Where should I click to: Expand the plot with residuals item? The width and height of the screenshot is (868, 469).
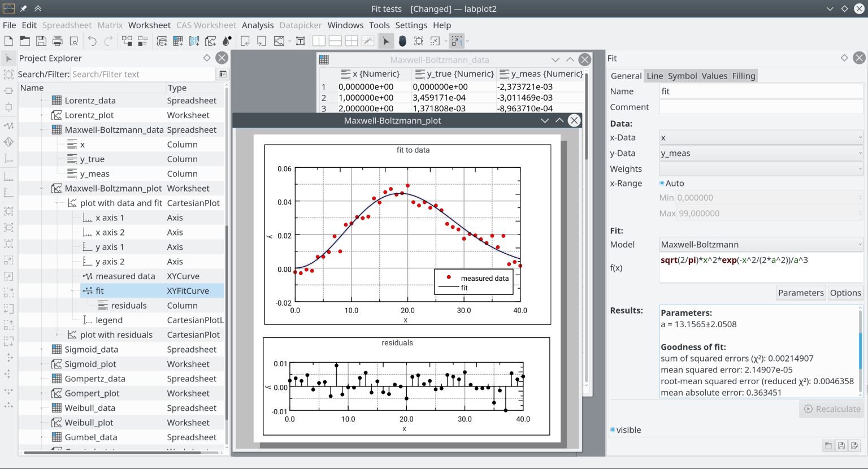(x=57, y=335)
